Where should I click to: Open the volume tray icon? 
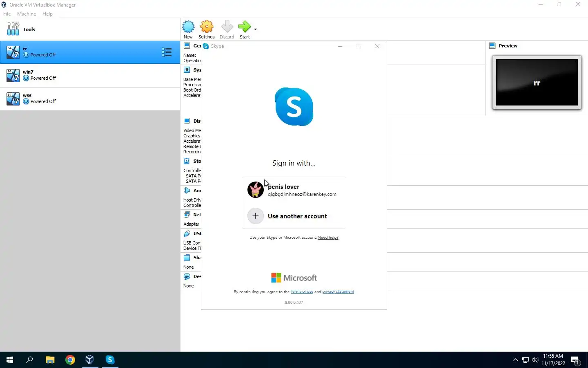(535, 360)
